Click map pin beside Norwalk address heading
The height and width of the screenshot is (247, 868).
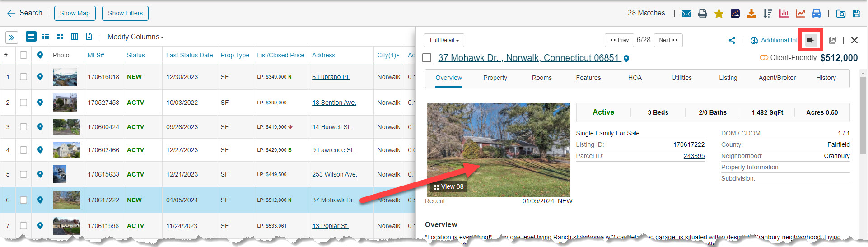pyautogui.click(x=626, y=58)
